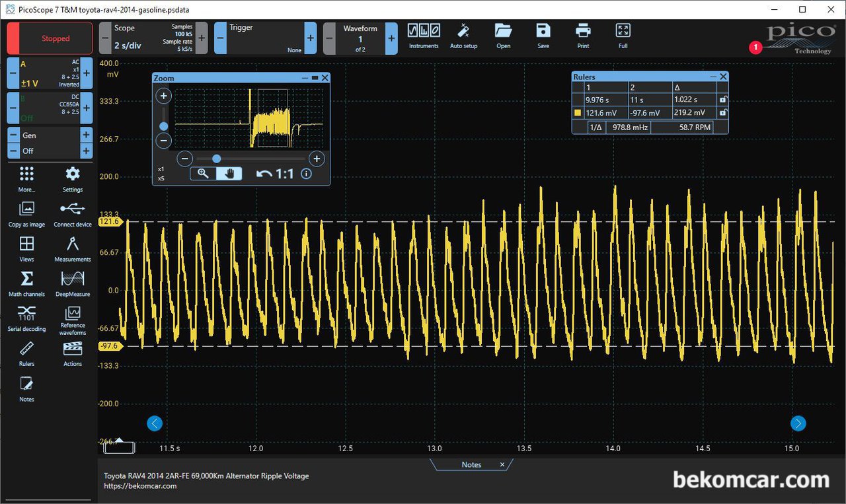Open DeepMeasure tool
This screenshot has height=504, width=846.
pos(73,284)
